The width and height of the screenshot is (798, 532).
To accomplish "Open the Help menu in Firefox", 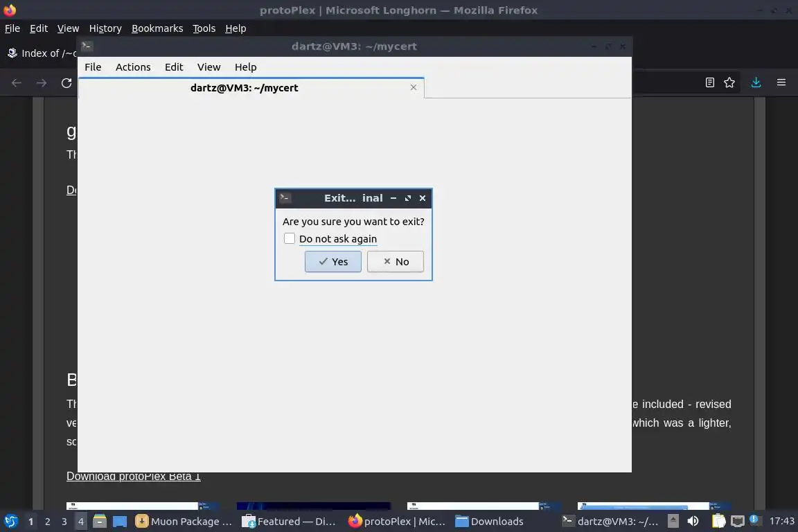I will (x=236, y=28).
